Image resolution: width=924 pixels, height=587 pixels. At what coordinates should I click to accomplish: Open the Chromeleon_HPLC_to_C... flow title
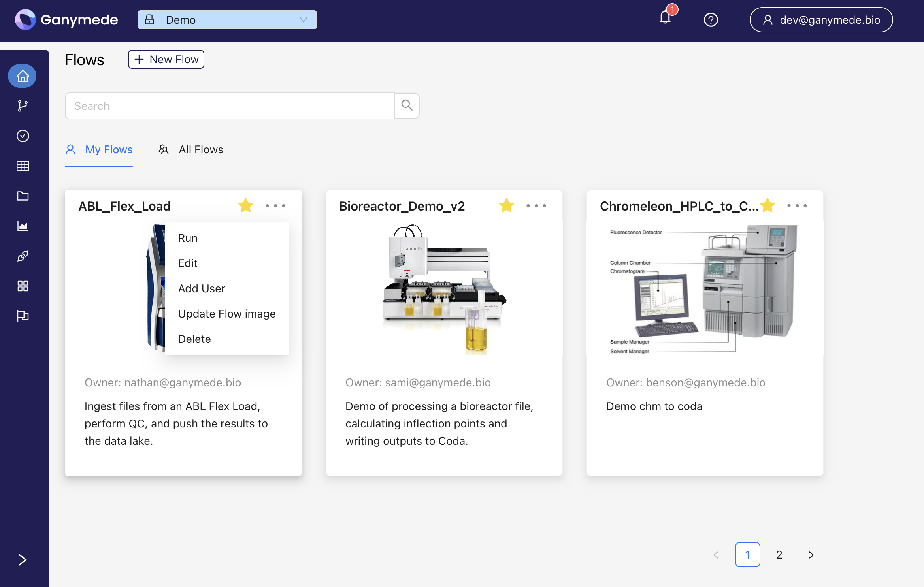point(679,206)
